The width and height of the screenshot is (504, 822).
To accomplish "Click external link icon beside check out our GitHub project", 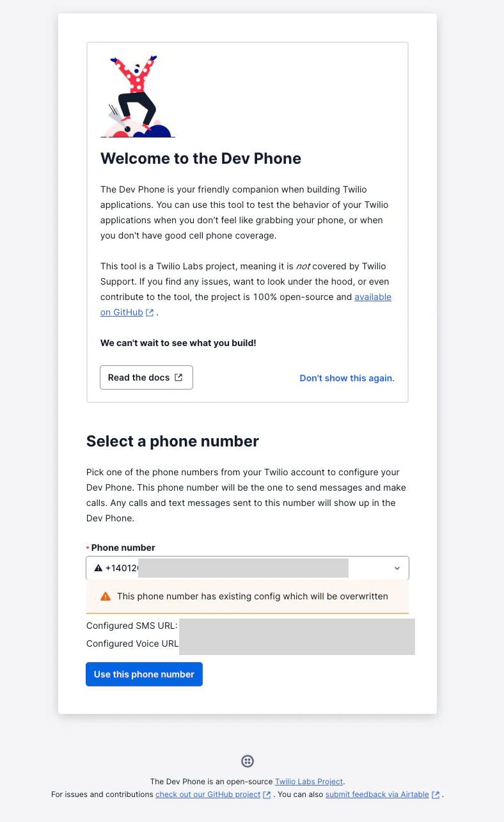I will [x=267, y=794].
